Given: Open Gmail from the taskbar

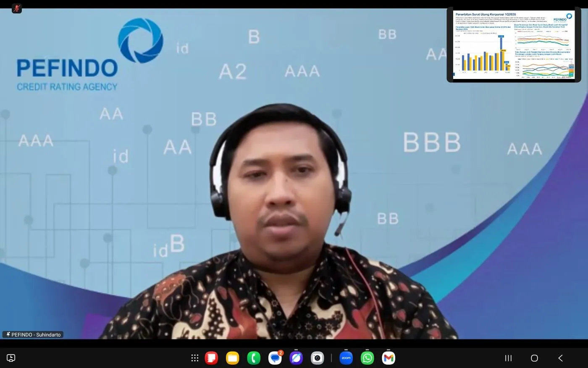Looking at the screenshot, I should pyautogui.click(x=388, y=358).
